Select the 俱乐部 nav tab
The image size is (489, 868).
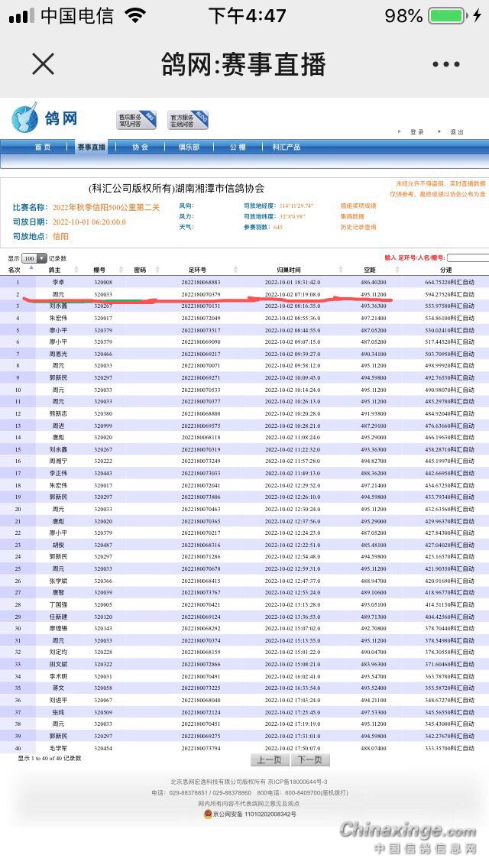[x=189, y=147]
